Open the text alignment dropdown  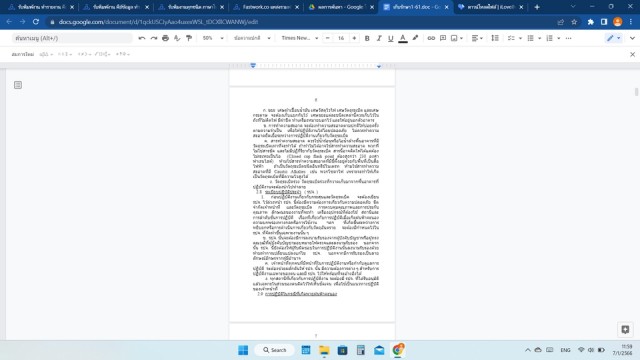(x=477, y=38)
